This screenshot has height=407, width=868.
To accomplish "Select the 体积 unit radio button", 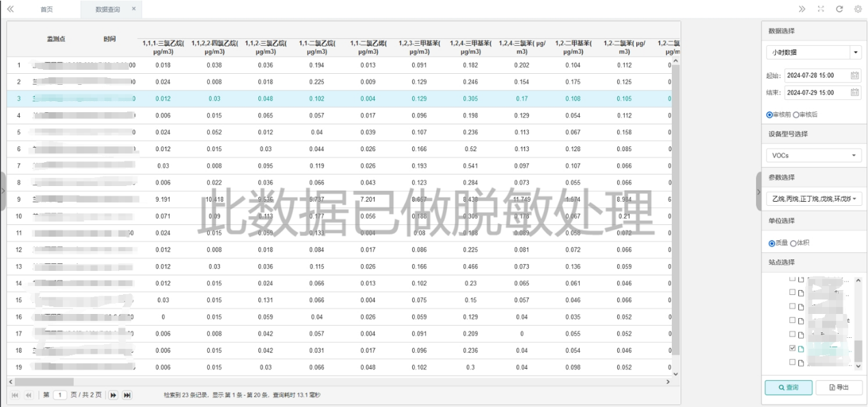I will pyautogui.click(x=794, y=243).
